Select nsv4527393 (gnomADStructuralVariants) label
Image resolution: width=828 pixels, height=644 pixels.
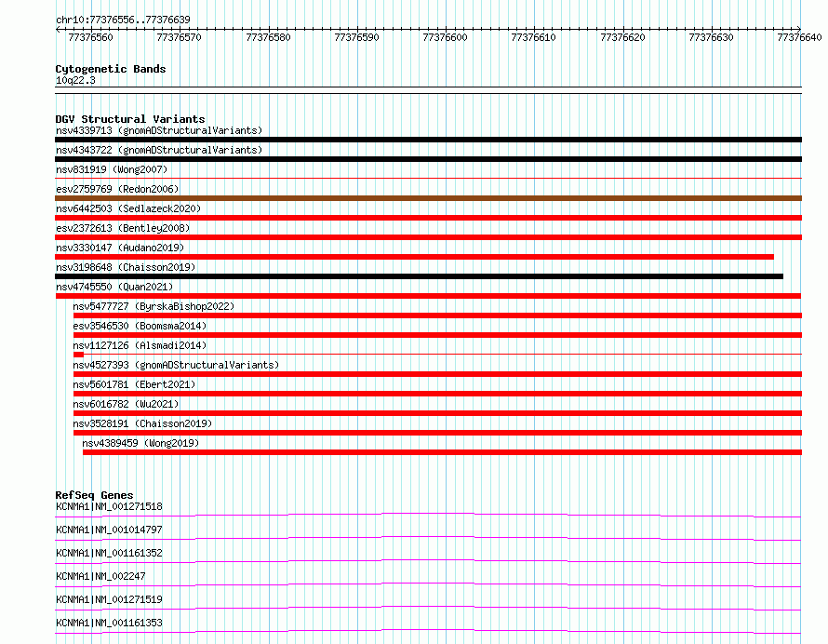coord(176,365)
